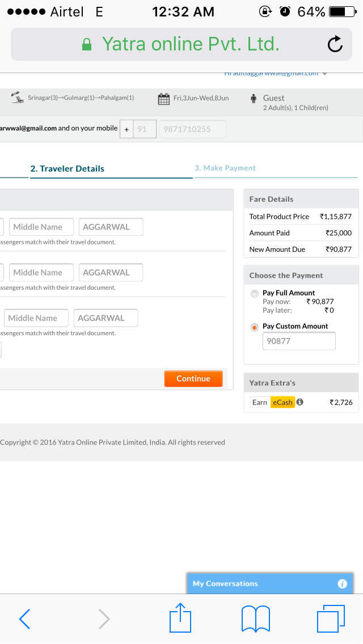The width and height of the screenshot is (363, 644).
Task: Expand the account email dropdown arrow
Action: 325,74
